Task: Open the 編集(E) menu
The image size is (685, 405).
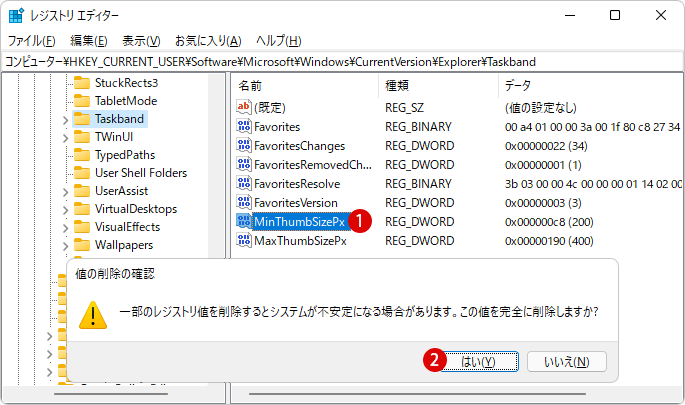Action: [x=89, y=41]
